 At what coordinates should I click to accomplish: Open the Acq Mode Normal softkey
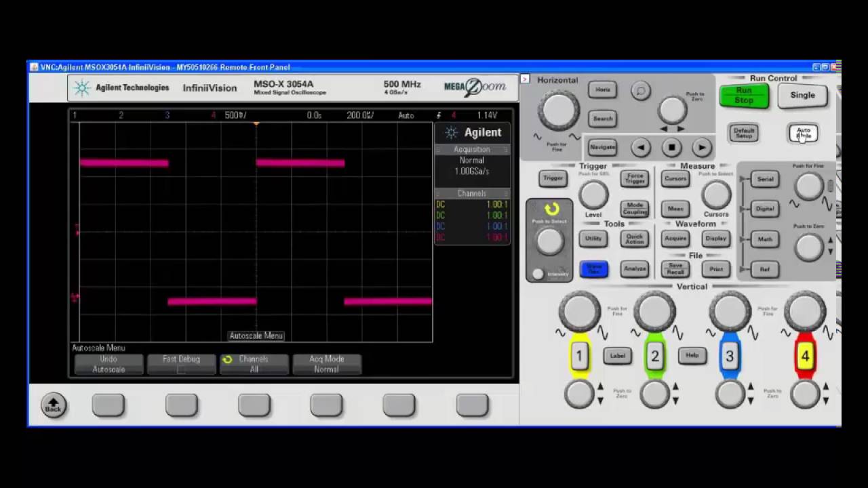(x=326, y=365)
